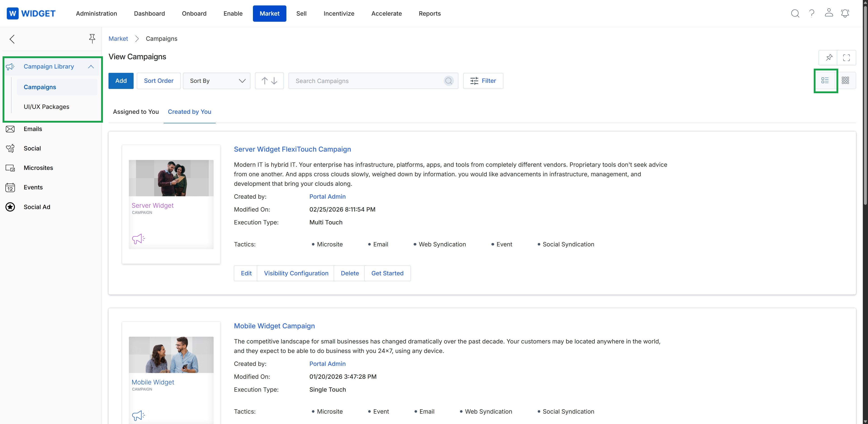The width and height of the screenshot is (868, 424).
Task: Delete the Server Widget FlexiTouch Campaign
Action: tap(349, 273)
